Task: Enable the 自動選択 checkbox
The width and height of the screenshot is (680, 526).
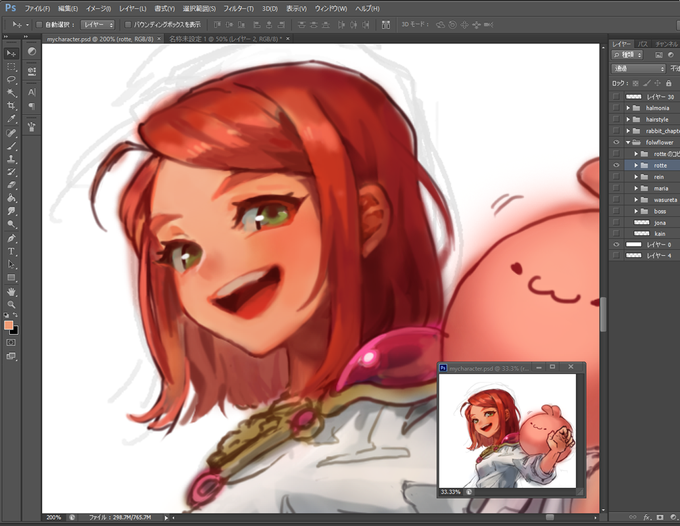Action: click(39, 25)
